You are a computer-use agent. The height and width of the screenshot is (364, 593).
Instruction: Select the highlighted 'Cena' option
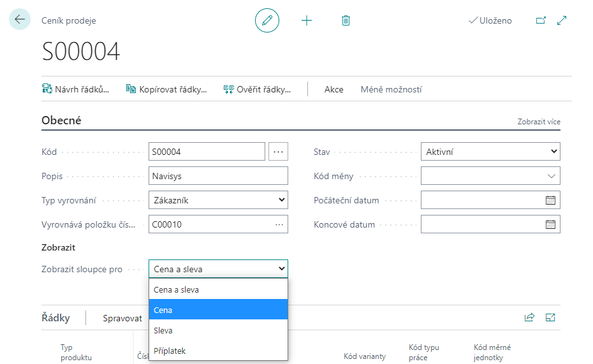[x=218, y=310]
